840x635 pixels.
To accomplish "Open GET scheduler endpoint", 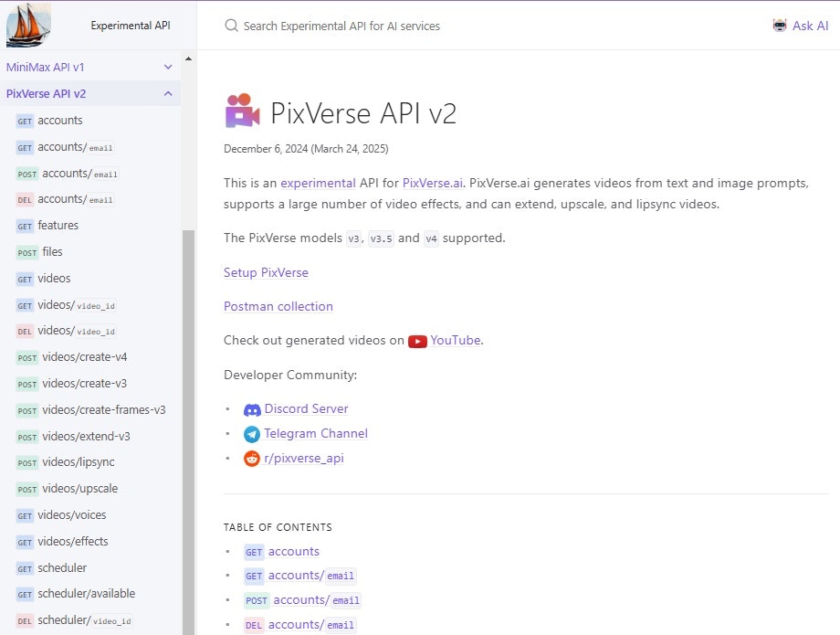I will point(51,568).
